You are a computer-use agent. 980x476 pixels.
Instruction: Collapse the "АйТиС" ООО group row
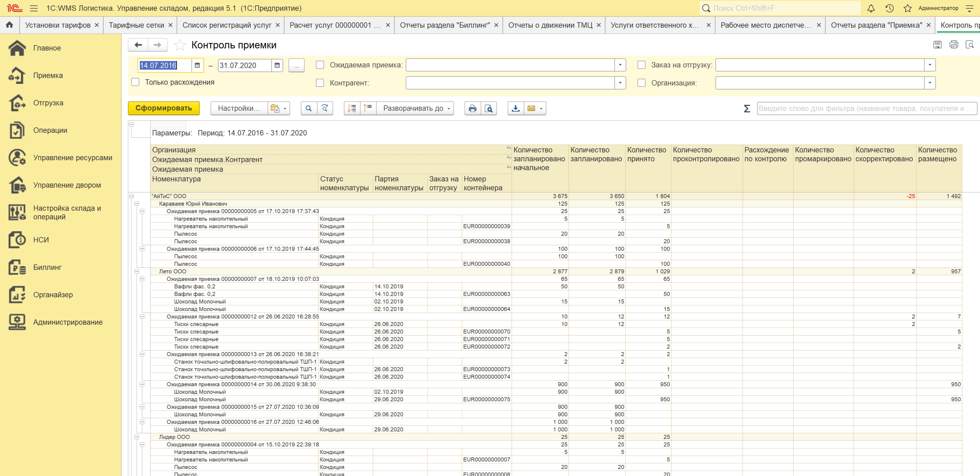131,196
